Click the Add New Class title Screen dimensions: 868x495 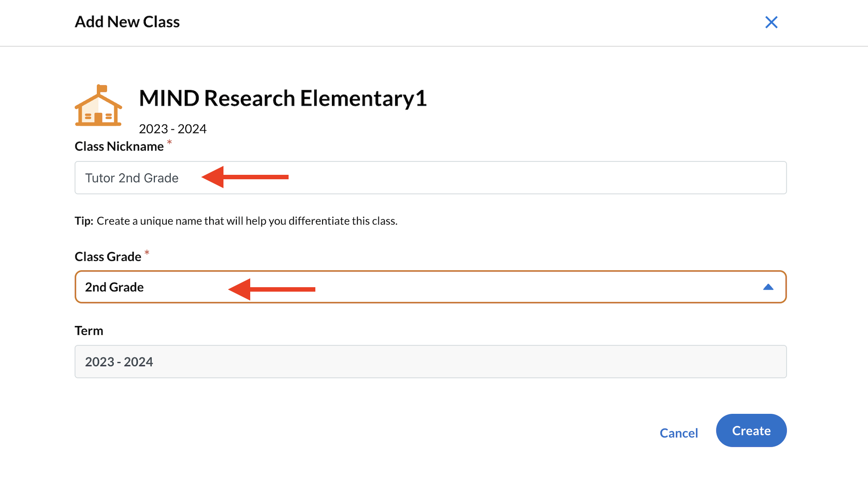coord(127,21)
